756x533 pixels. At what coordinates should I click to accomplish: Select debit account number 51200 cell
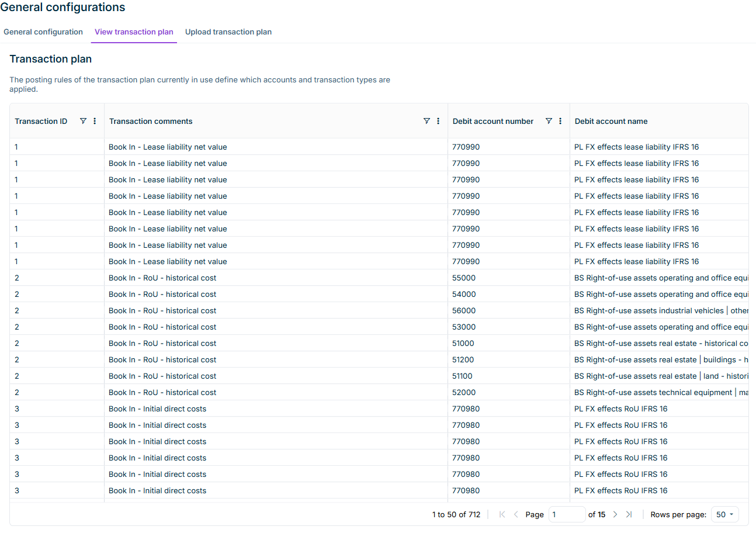509,359
